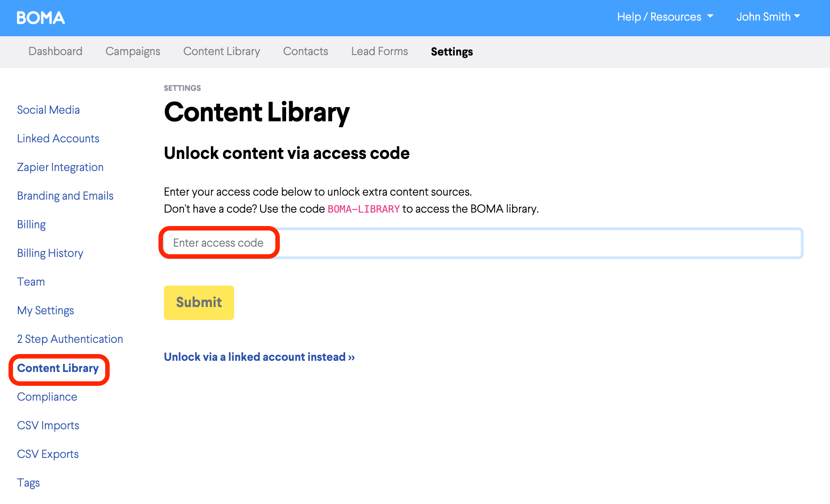Open the Contacts tab

tap(306, 51)
